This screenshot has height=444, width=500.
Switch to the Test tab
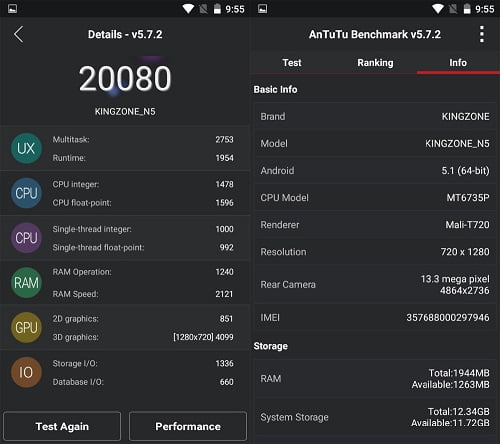pos(292,63)
